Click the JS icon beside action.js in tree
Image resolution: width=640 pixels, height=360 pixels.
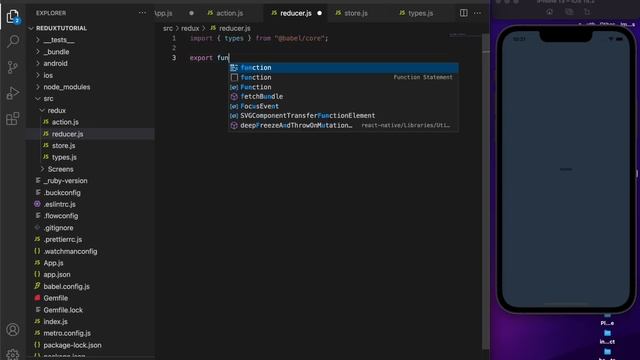click(x=46, y=122)
